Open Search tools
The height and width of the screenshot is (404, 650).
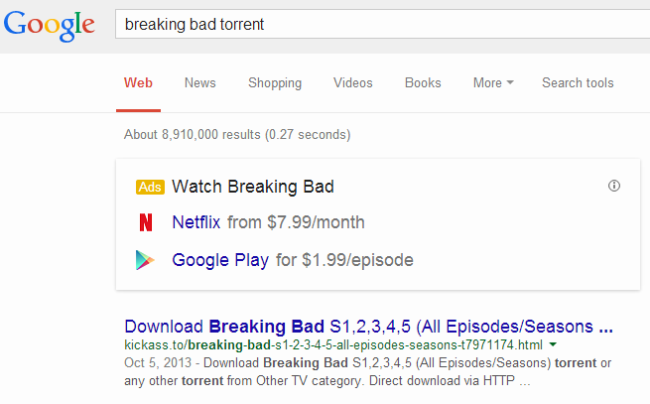(578, 83)
